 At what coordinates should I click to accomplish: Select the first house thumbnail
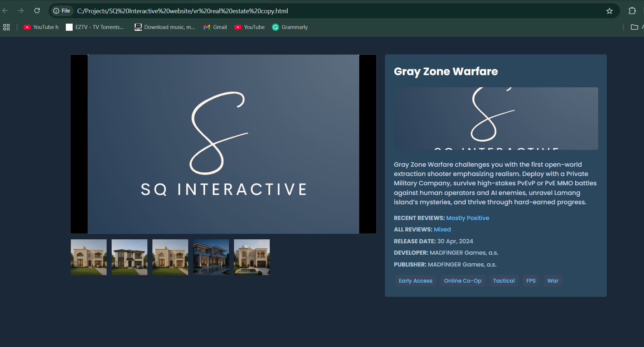89,257
